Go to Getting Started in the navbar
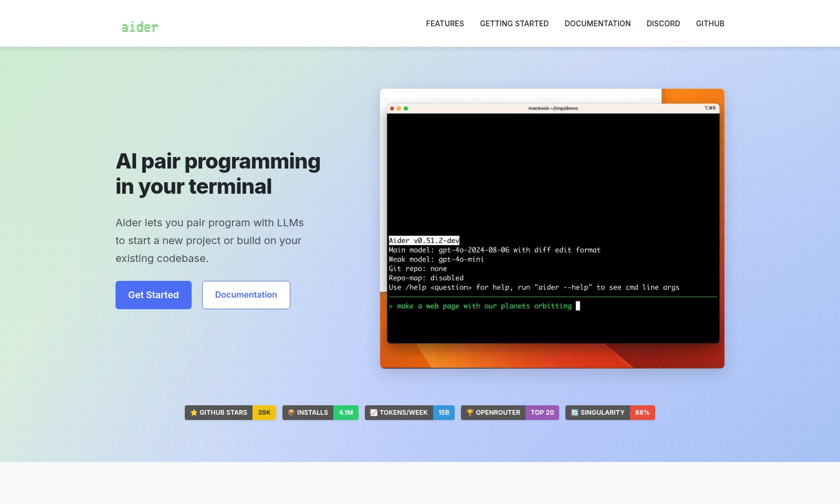This screenshot has width=840, height=504. 514,24
